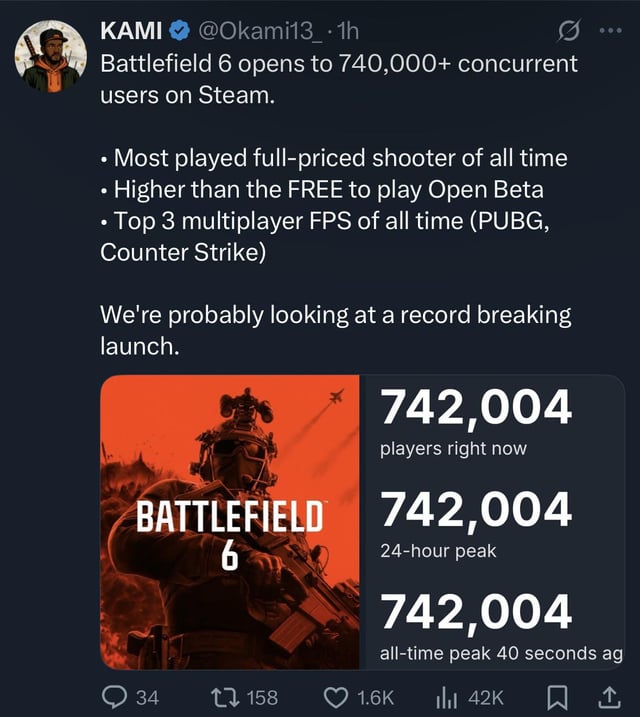Click the 742,004 players right now stat
The image size is (640, 717).
476,422
